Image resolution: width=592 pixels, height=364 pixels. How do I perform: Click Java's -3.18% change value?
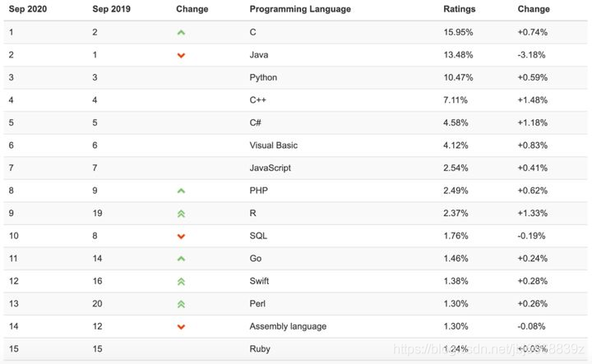[531, 55]
